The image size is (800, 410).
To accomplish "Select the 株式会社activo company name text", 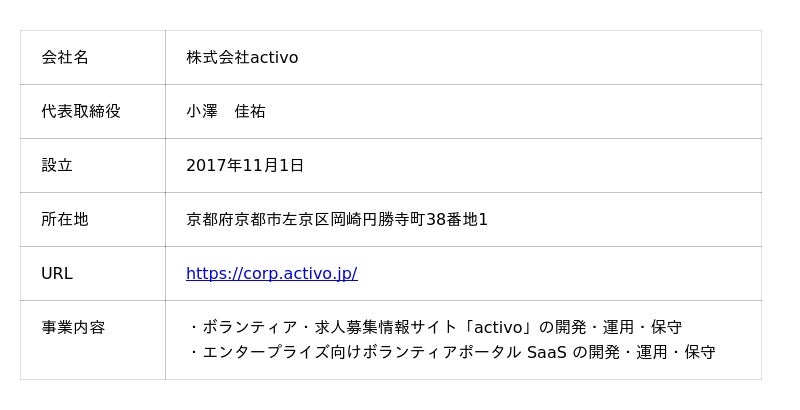I will (242, 57).
